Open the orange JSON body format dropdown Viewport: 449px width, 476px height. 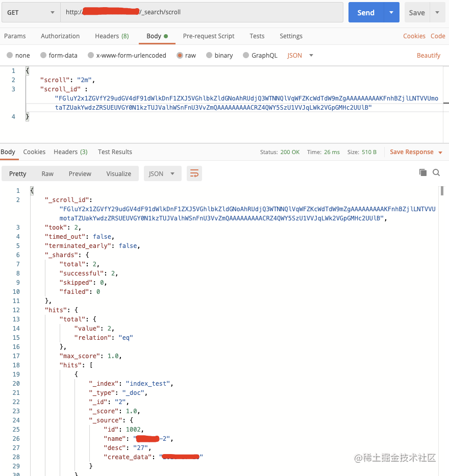tap(300, 55)
